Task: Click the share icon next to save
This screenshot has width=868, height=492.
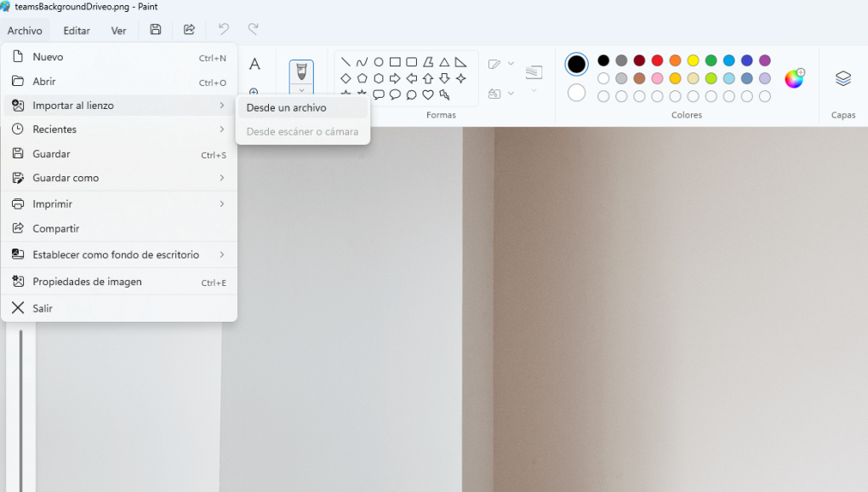Action: coord(189,30)
